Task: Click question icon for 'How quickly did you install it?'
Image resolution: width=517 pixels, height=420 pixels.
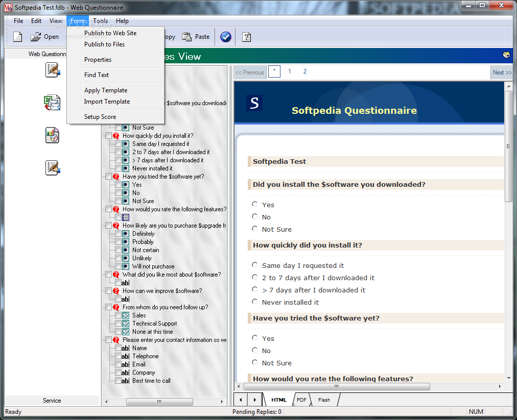Action: (116, 136)
